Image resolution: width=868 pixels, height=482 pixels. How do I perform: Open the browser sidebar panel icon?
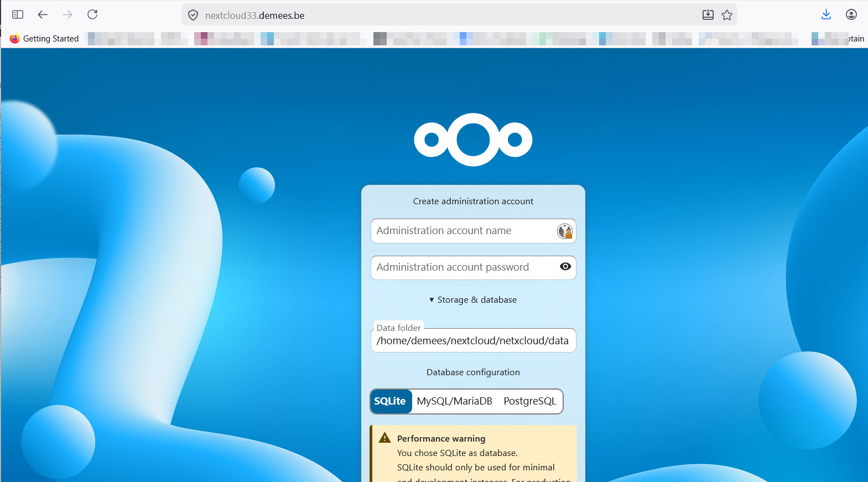point(18,14)
